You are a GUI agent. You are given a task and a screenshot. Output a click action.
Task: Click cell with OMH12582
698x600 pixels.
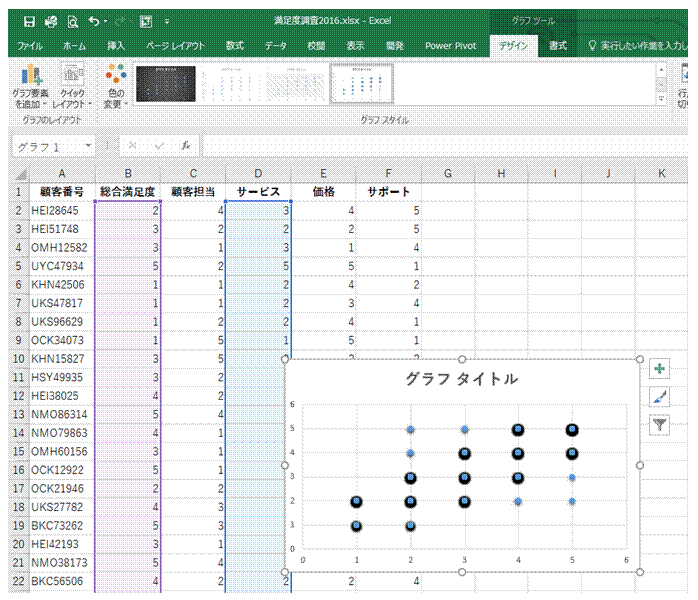pyautogui.click(x=62, y=247)
